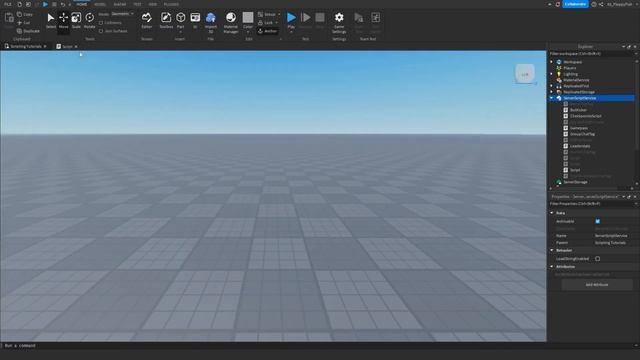
Task: Collapse the Behavior properties section
Action: [x=552, y=250]
